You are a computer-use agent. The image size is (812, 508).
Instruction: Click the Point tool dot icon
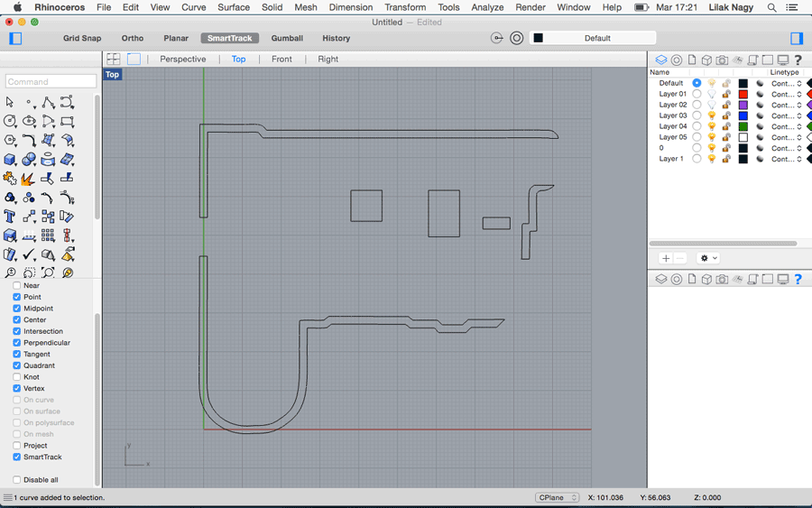point(29,102)
